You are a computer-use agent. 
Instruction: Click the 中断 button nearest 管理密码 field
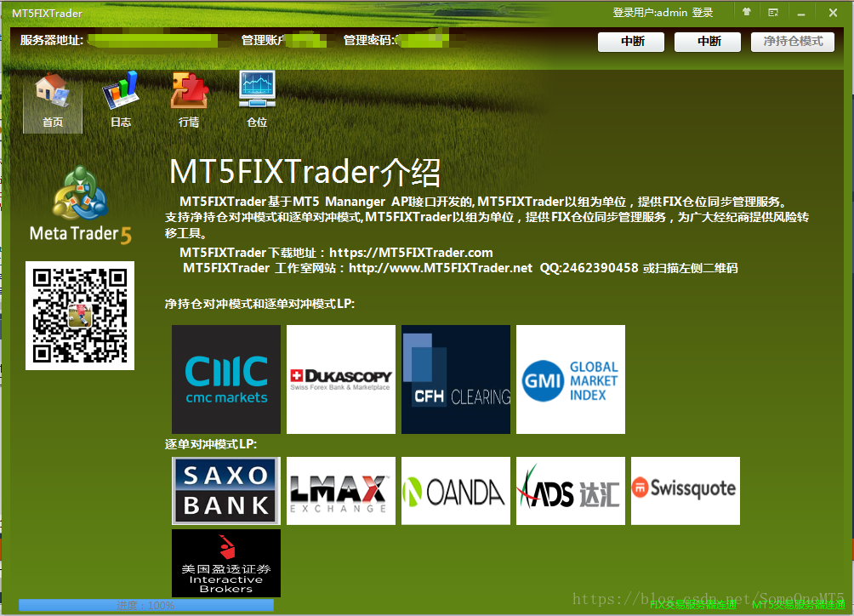coord(631,42)
